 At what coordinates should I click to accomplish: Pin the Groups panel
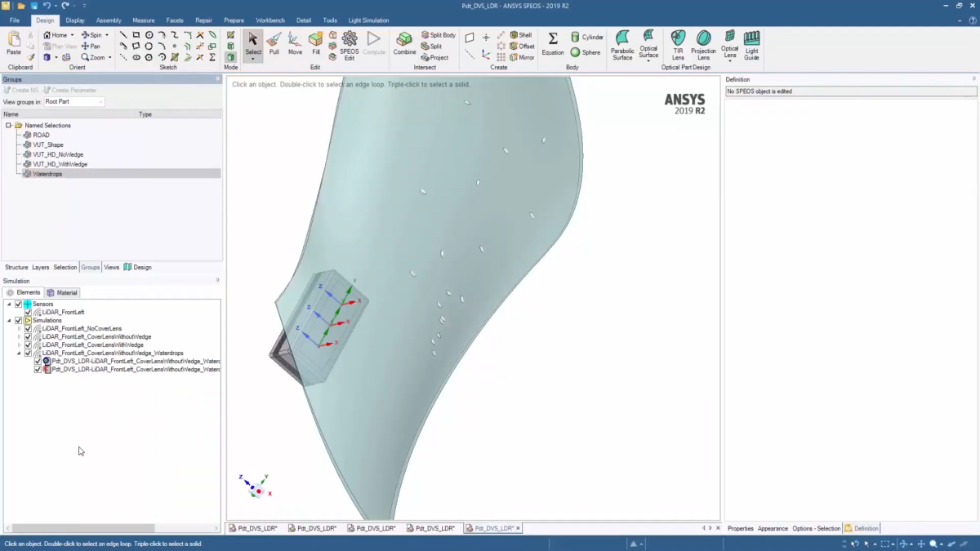point(218,79)
